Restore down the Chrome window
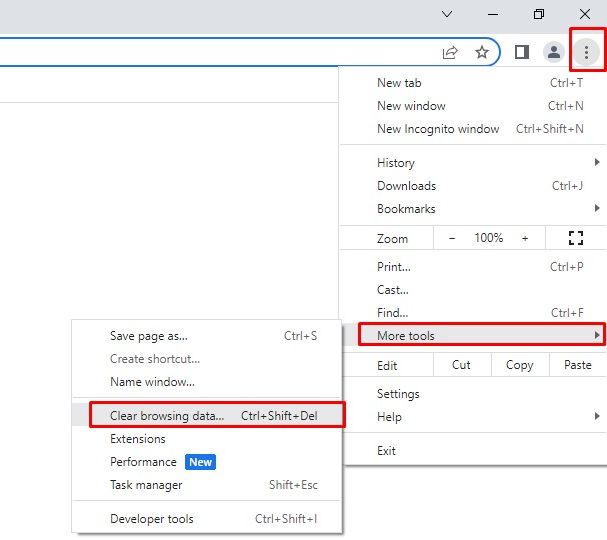Image resolution: width=607 pixels, height=540 pixels. (x=538, y=14)
